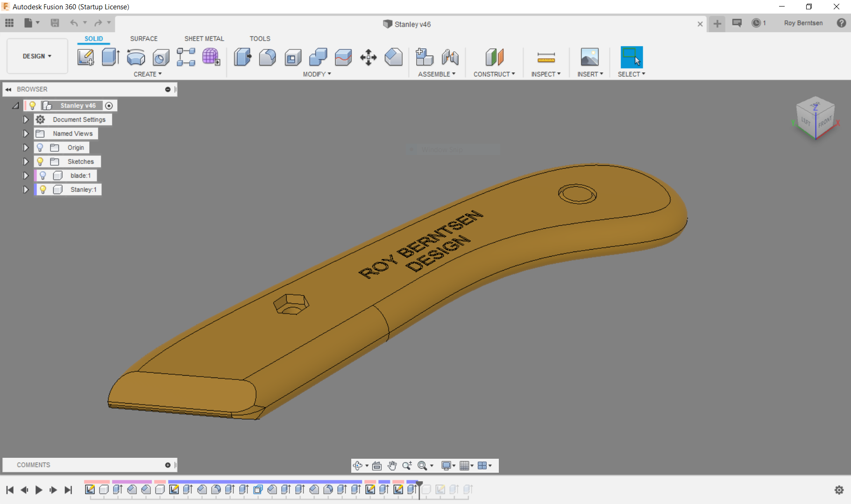Image resolution: width=851 pixels, height=504 pixels.
Task: Open the Create Form tool
Action: click(211, 57)
